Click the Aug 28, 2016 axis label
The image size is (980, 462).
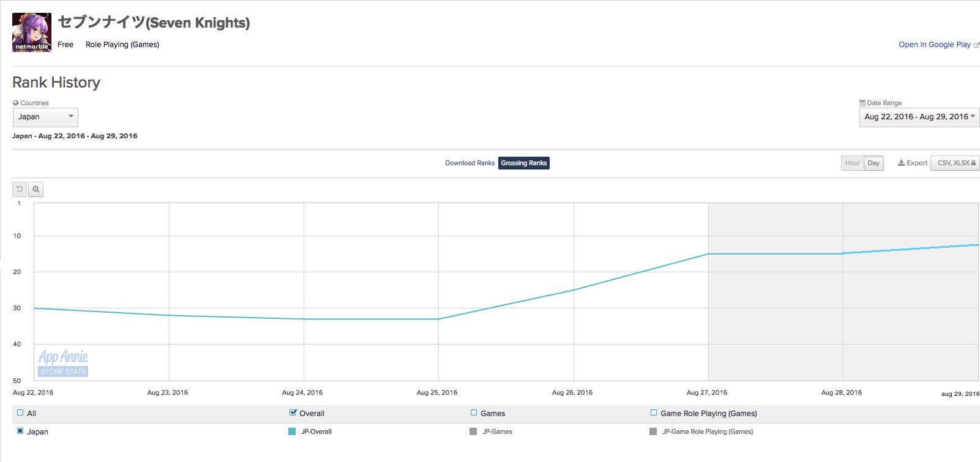842,392
